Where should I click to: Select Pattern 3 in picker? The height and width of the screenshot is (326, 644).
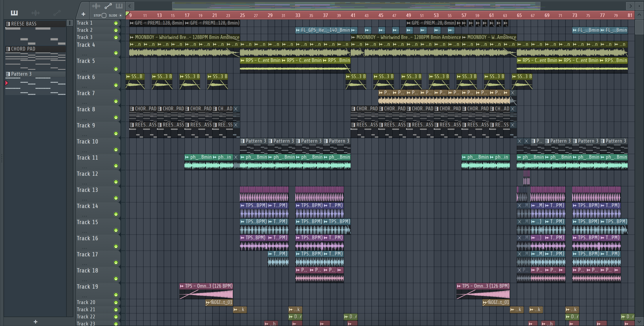click(x=36, y=74)
